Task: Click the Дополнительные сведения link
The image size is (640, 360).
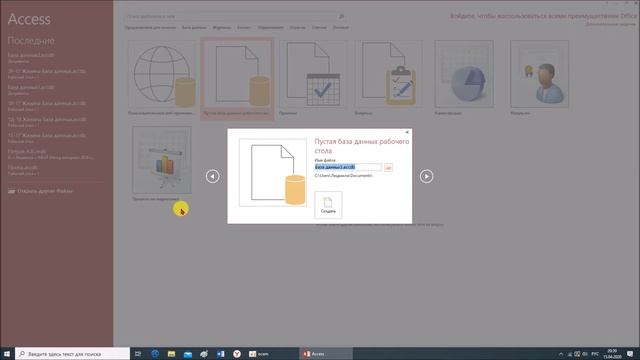Action: pyautogui.click(x=611, y=24)
